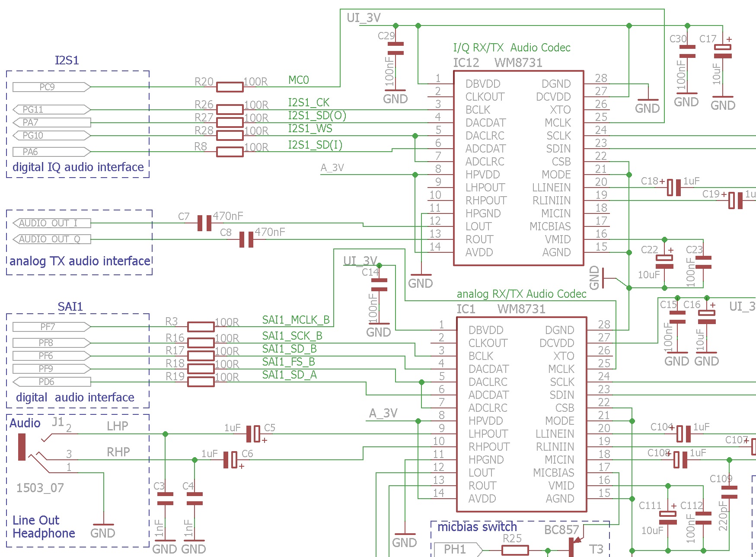
Task: Select the R8 resistor symbol
Action: point(230,152)
